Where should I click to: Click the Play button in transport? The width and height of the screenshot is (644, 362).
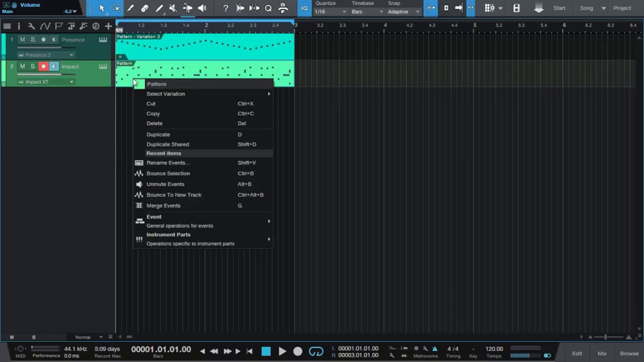click(x=282, y=351)
